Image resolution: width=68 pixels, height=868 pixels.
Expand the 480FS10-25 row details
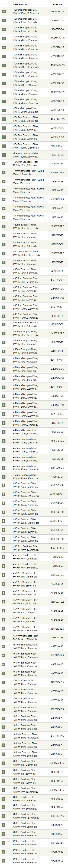pos(4,718)
